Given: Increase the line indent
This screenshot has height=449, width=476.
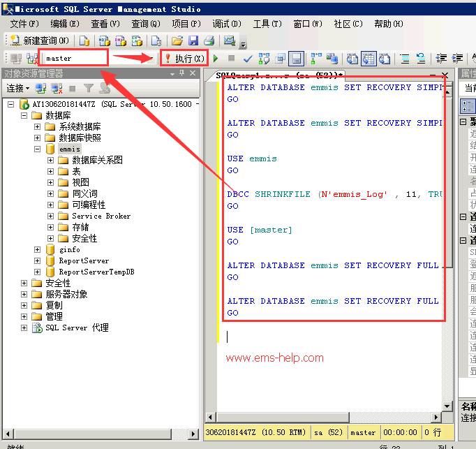Looking at the screenshot, I should (x=457, y=59).
